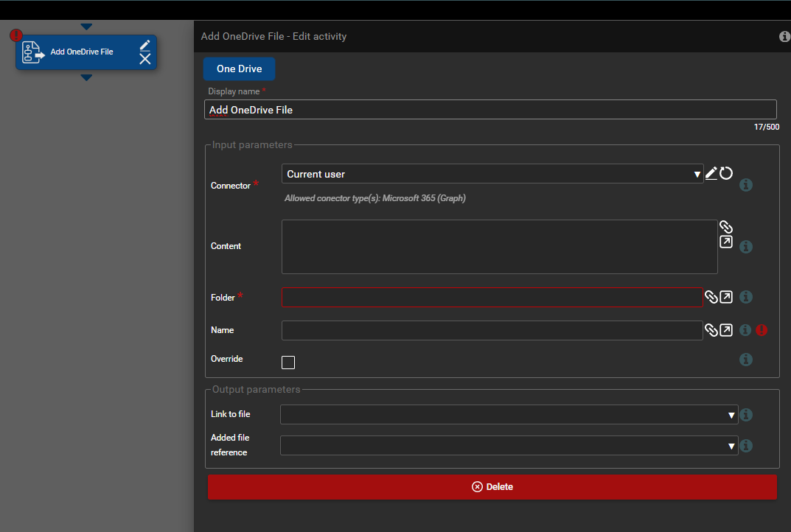Click the info icon in the panel header
The image size is (791, 532).
(x=784, y=36)
